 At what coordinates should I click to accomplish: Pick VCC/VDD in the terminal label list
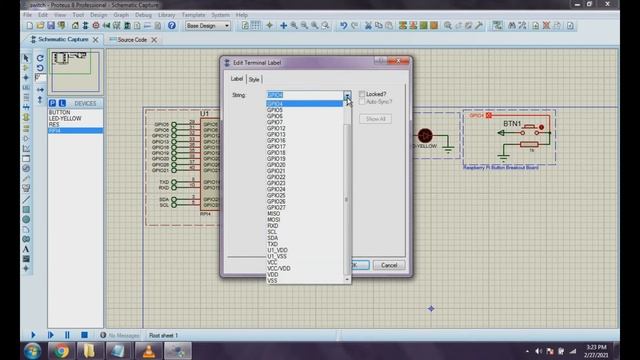coord(304,269)
